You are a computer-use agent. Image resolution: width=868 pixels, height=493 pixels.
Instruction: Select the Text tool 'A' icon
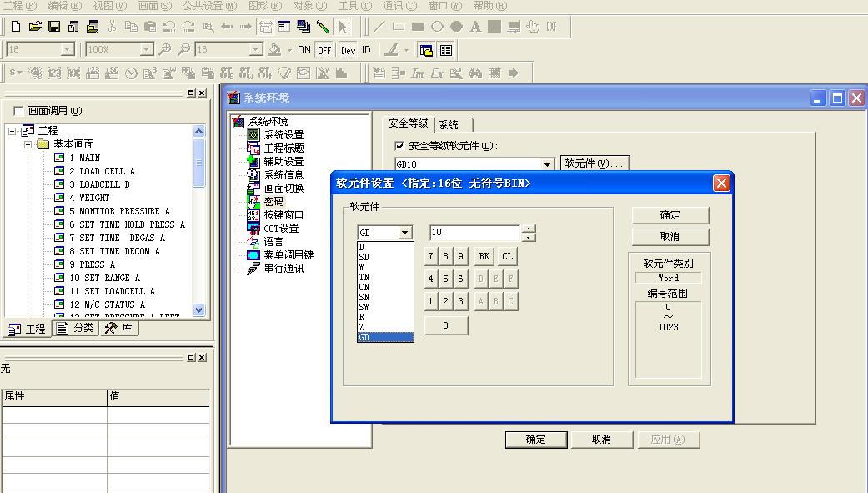tap(475, 27)
